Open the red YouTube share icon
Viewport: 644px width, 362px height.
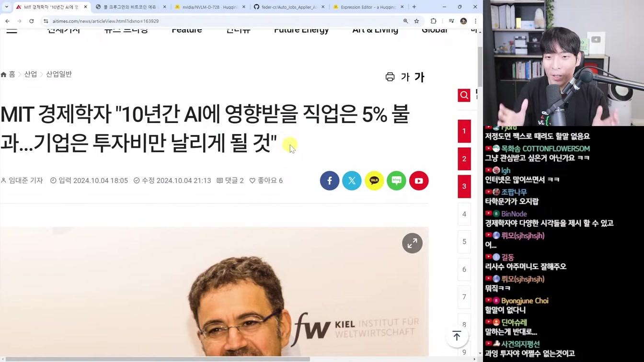tap(419, 181)
